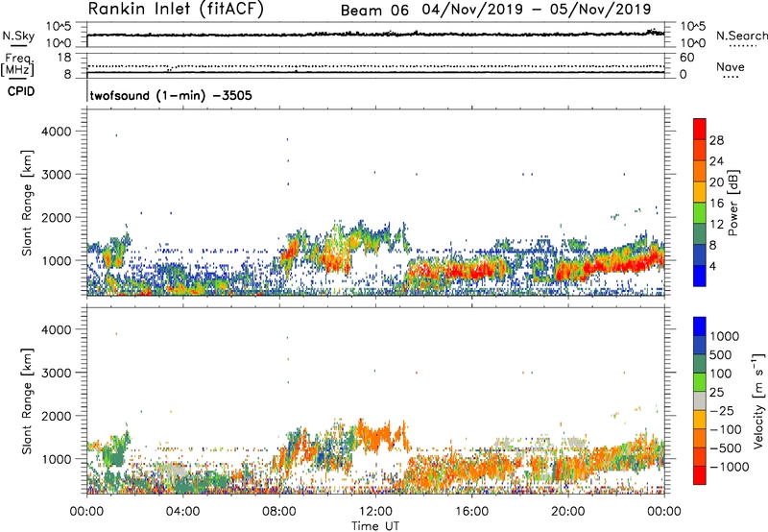Pick the light green 12–16 dB Power segment
Screen dimensions: 768x532
[700, 213]
